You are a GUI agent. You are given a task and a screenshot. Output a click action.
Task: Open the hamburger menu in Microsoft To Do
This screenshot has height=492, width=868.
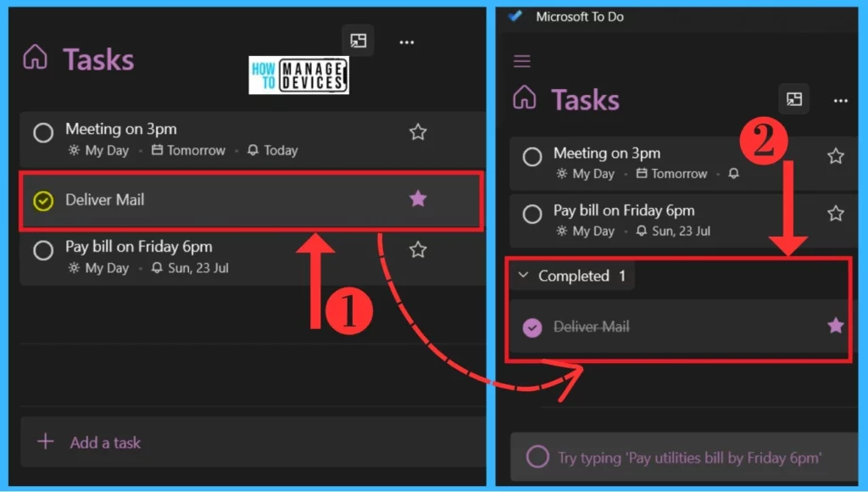coord(521,60)
